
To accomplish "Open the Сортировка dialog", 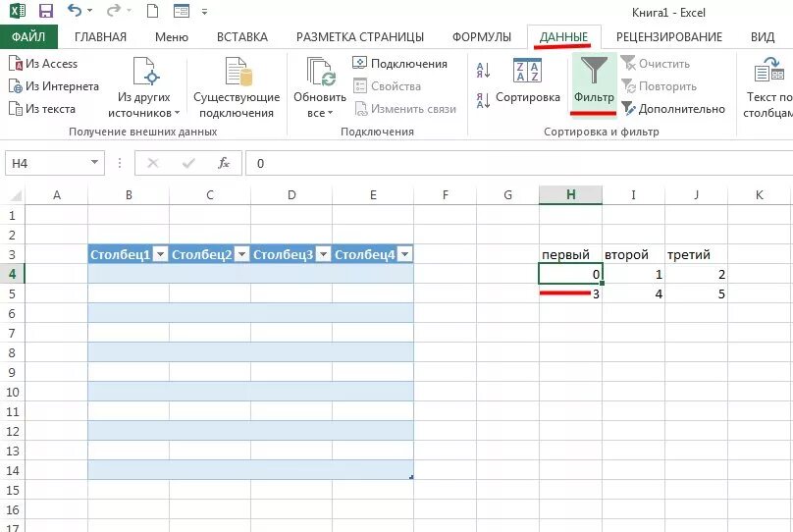I will point(527,80).
